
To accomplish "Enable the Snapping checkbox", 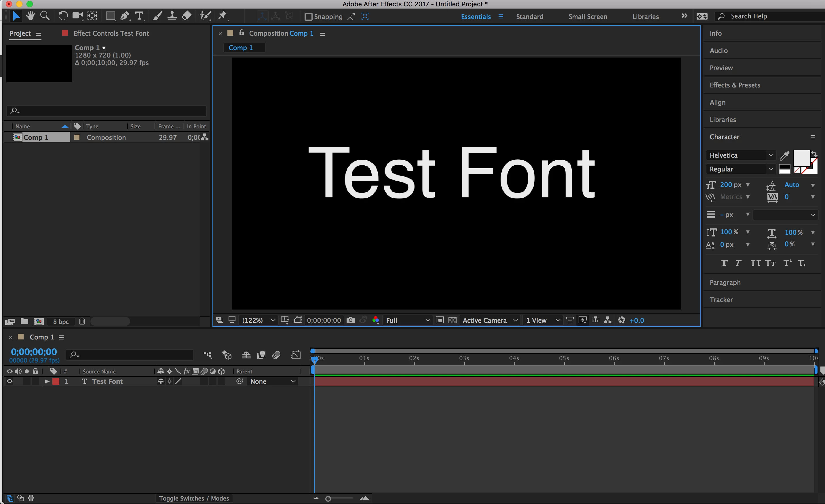I will coord(308,16).
